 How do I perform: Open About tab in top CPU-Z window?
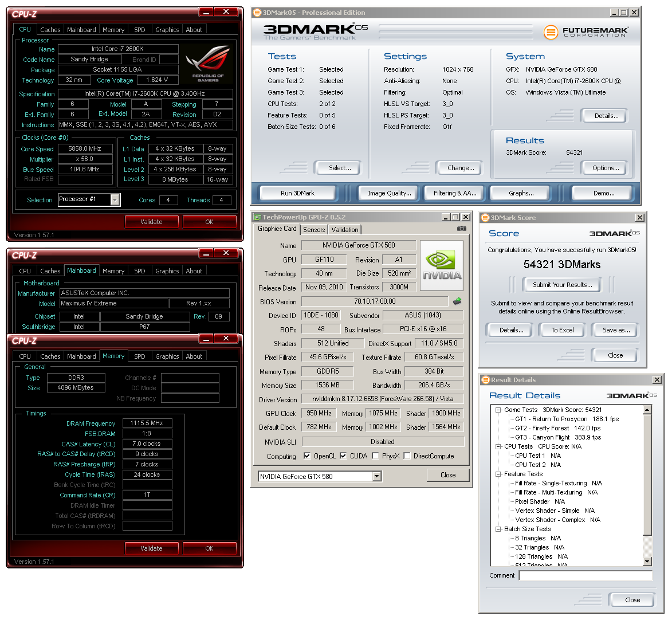click(194, 30)
